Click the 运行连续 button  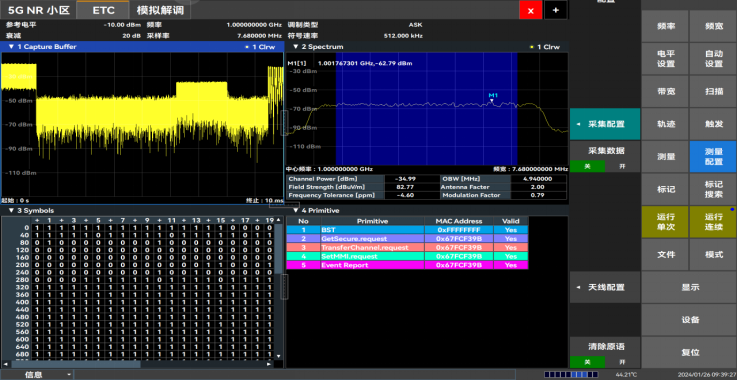713,222
